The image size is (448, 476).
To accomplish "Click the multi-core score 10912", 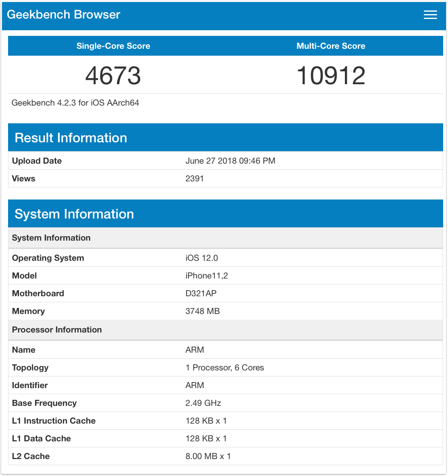I will 331,76.
